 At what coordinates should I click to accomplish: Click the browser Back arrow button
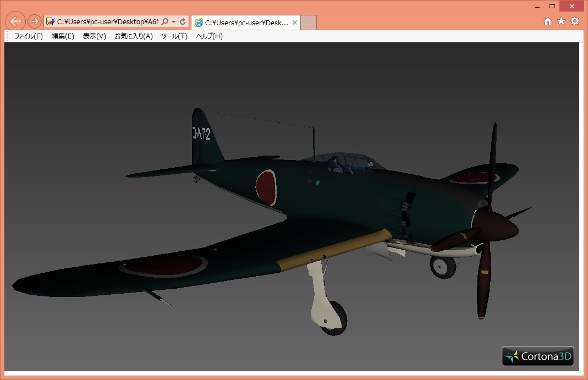pyautogui.click(x=16, y=21)
